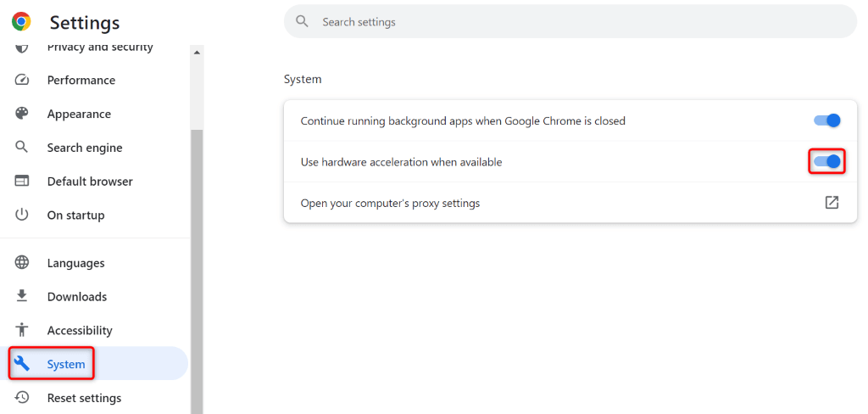The image size is (868, 414).
Task: Click the Chrome logo icon
Action: click(21, 22)
